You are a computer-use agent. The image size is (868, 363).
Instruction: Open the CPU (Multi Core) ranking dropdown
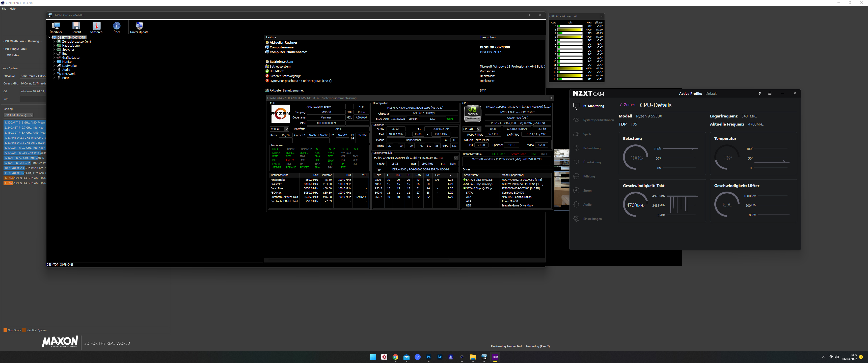(x=18, y=115)
